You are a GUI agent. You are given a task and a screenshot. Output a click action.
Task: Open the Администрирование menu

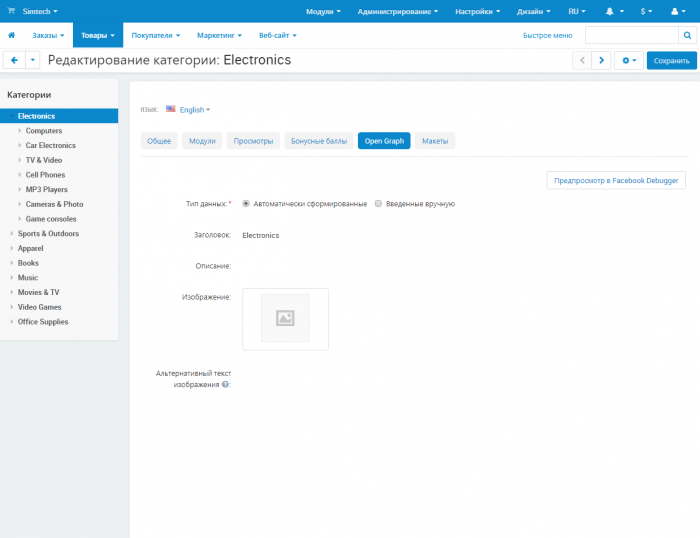(397, 12)
